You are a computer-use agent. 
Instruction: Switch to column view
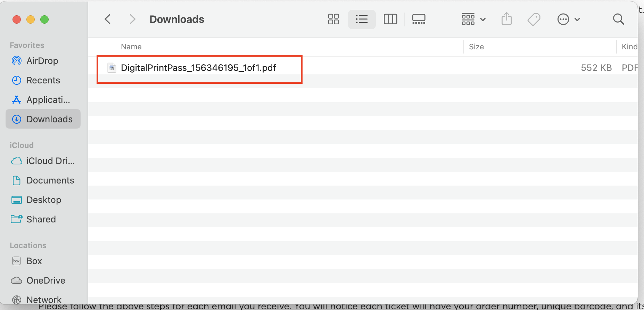(390, 19)
